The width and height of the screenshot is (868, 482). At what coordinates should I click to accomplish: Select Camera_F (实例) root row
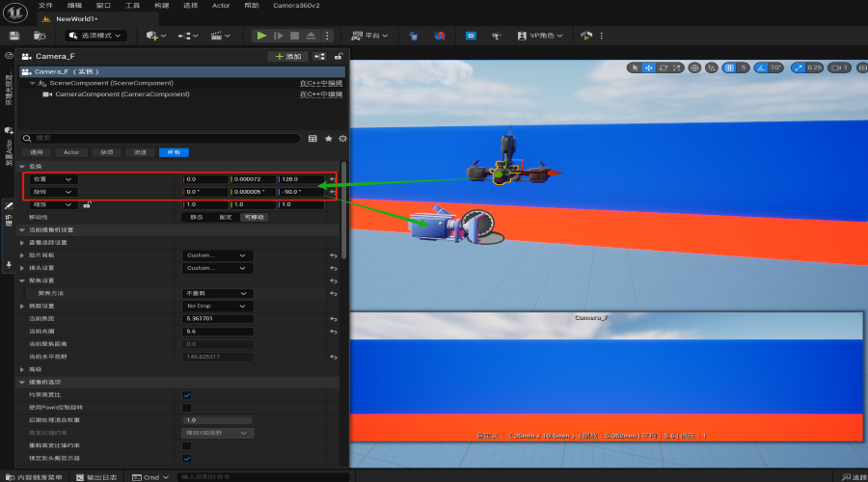point(182,72)
